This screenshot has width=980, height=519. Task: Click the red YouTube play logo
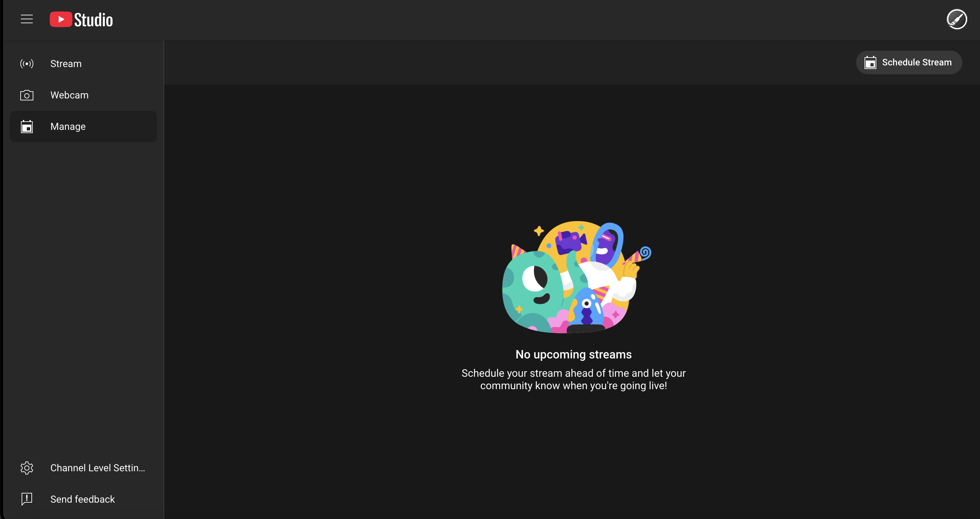pos(61,19)
